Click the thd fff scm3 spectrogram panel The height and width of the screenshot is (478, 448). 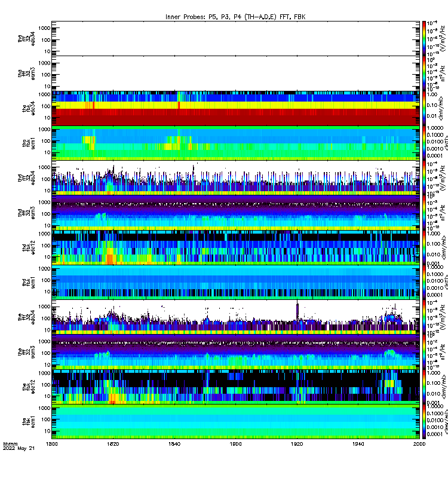tap(235, 213)
